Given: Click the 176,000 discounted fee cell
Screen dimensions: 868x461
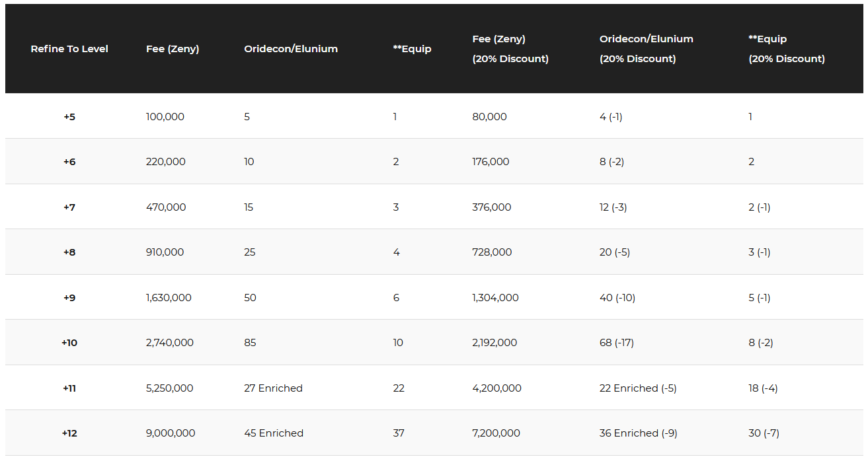Looking at the screenshot, I should 491,162.
